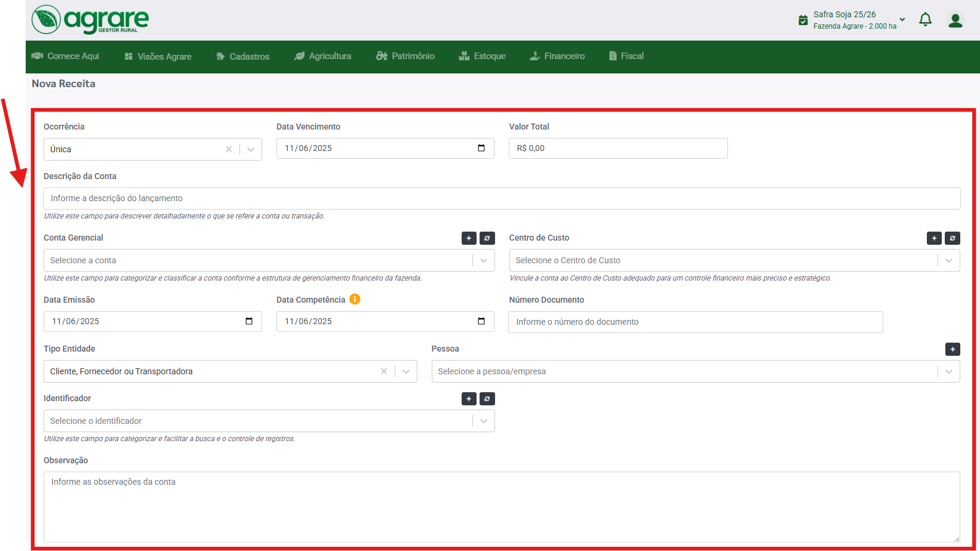
Task: Expand the Conta Gerencial dropdown
Action: pos(484,260)
